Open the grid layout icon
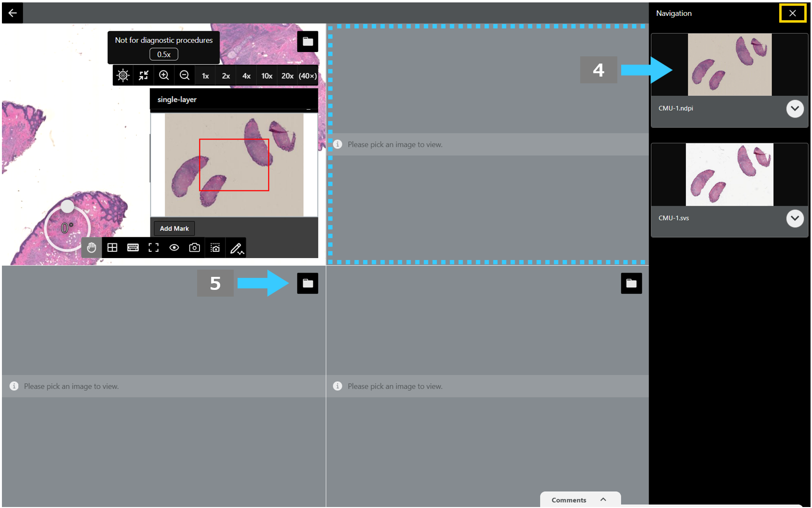812x508 pixels. [x=112, y=247]
